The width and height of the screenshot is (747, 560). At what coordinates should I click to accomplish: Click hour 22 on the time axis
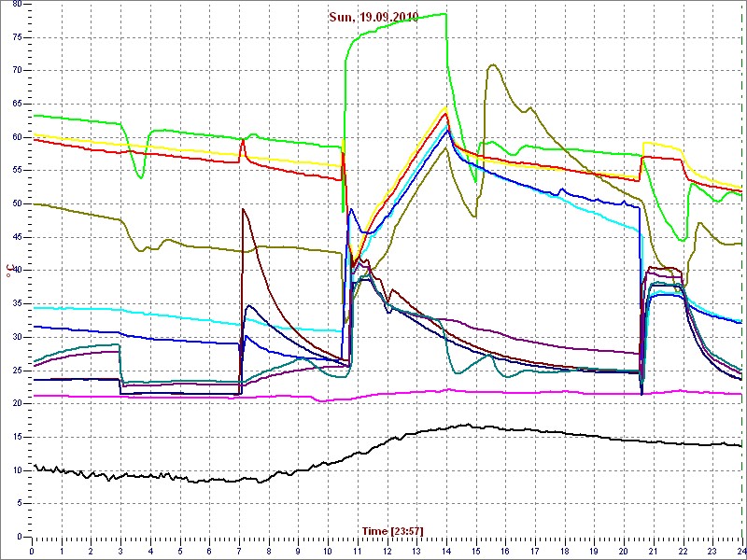click(683, 551)
